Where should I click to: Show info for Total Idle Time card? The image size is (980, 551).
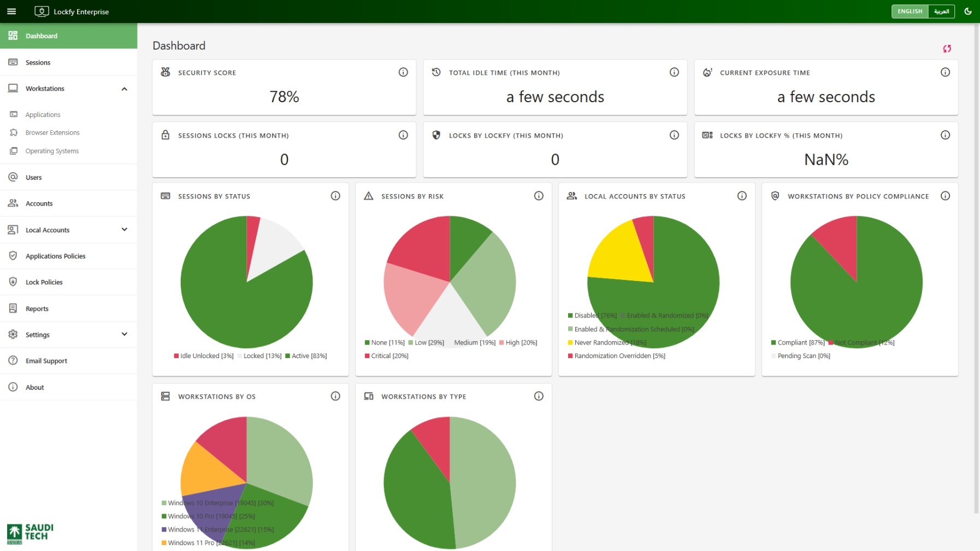click(x=674, y=72)
